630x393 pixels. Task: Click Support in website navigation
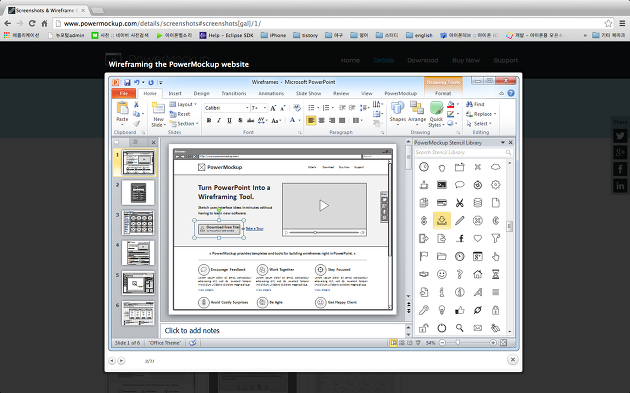click(505, 60)
